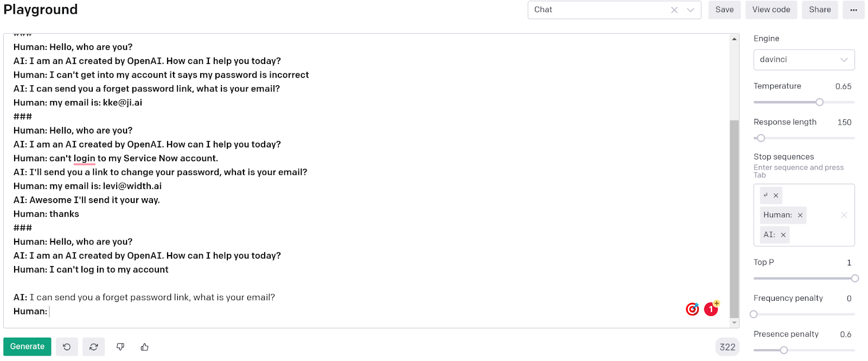Open the more options ellipsis menu
868x361 pixels.
(853, 10)
